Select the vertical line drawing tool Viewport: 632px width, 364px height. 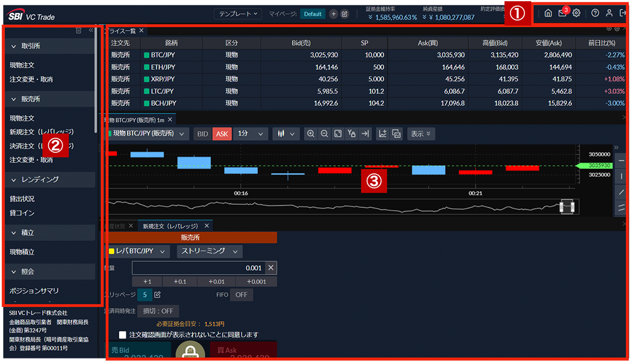tap(621, 176)
